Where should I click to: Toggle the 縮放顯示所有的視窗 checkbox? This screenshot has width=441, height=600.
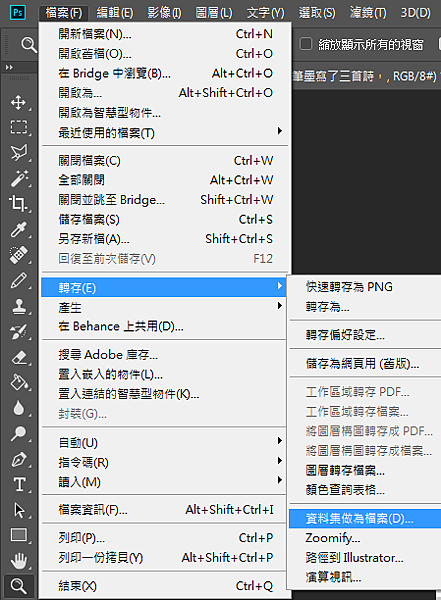tap(305, 44)
